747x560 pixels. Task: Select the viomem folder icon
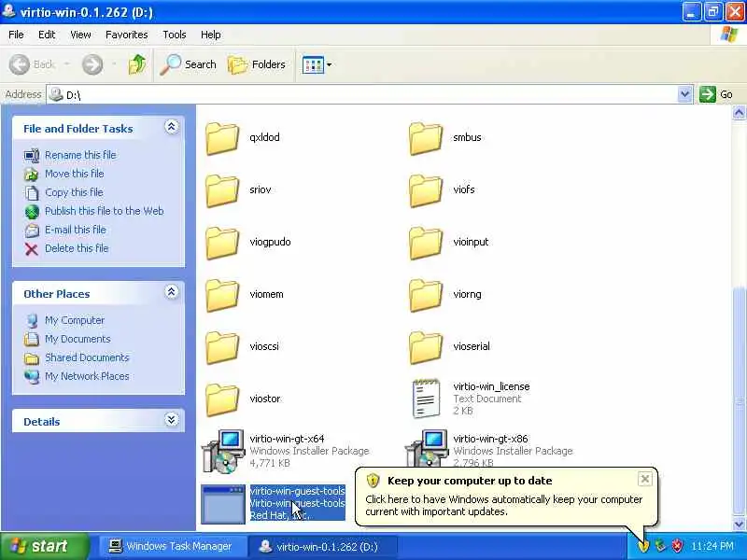[x=222, y=296]
